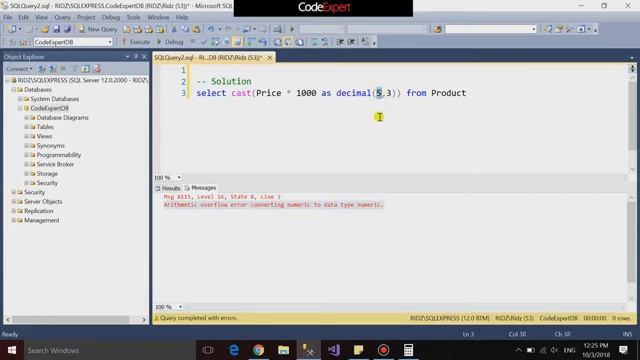Open the Window menu
Image resolution: width=640 pixels, height=360 pixels.
[x=158, y=18]
